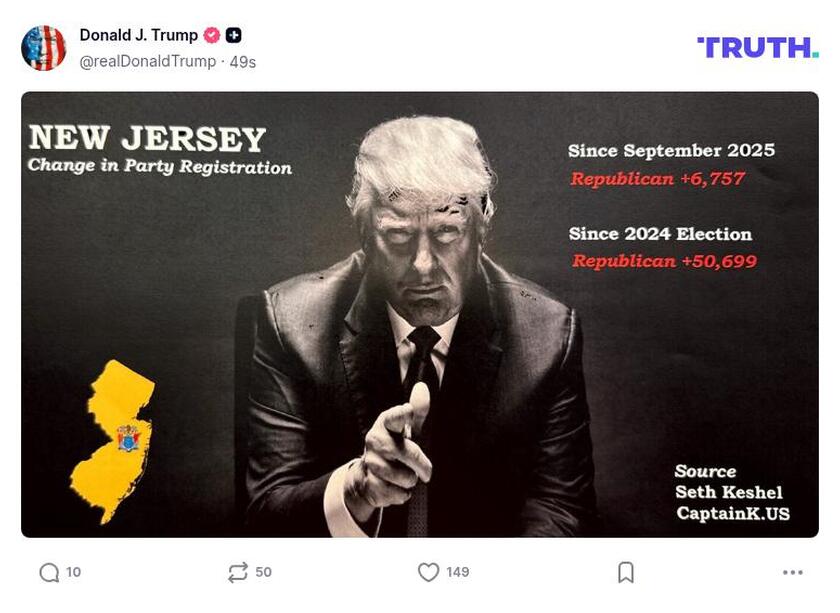
Task: Select the ReTruth repost icon
Action: click(x=236, y=572)
